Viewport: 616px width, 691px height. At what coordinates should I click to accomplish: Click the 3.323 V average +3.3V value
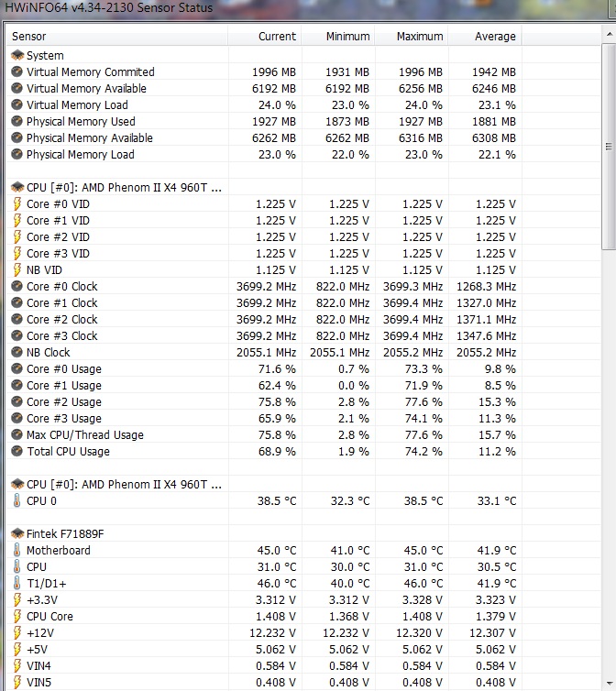point(496,599)
